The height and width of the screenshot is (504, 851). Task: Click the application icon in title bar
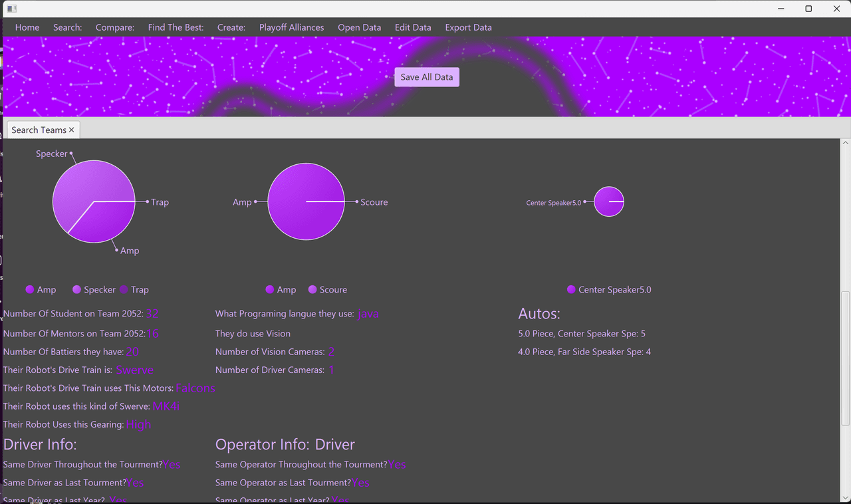coord(11,9)
